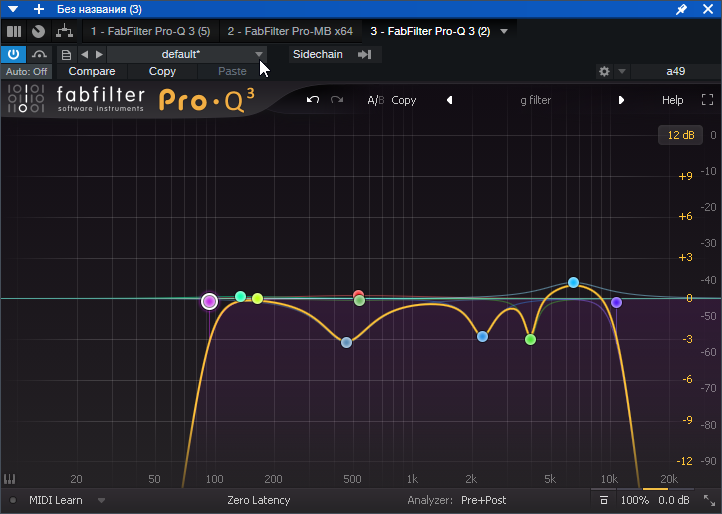Pin the plugin window
Viewport: 722px width, 514px height.
click(681, 9)
